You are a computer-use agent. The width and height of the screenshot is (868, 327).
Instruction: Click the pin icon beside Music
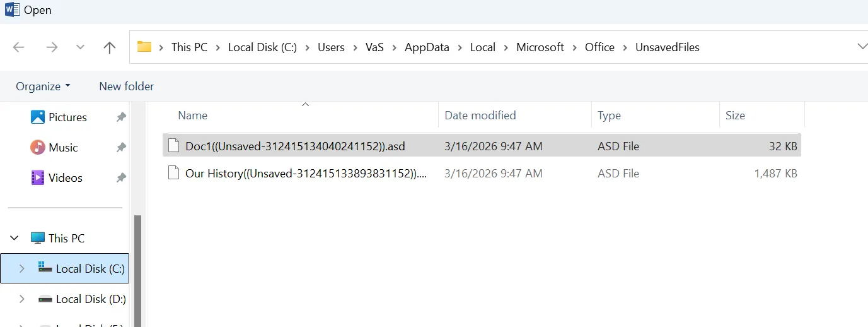(x=121, y=148)
